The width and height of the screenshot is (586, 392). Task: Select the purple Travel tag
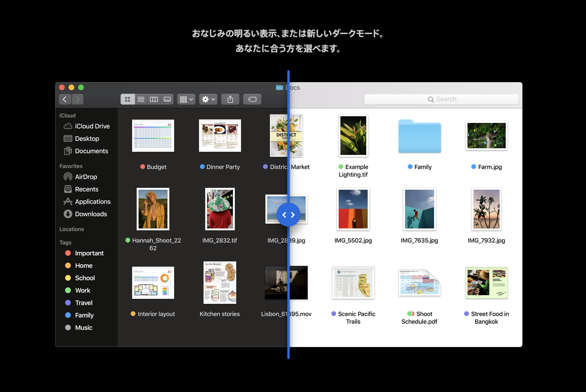[83, 303]
